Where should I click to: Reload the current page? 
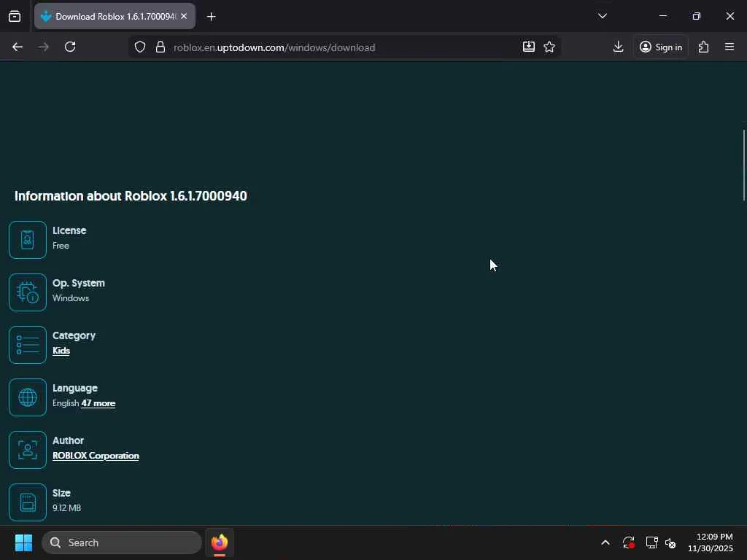point(70,47)
